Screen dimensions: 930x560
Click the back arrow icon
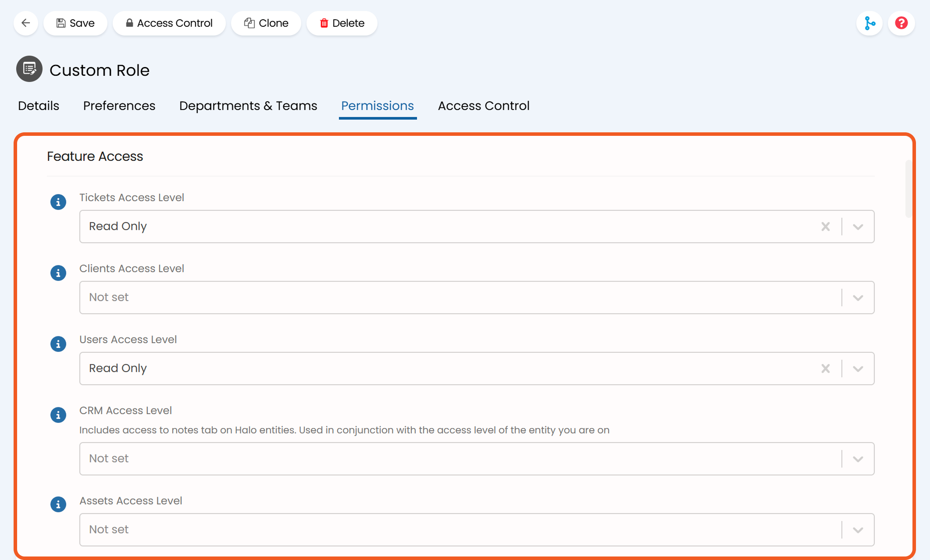point(26,23)
